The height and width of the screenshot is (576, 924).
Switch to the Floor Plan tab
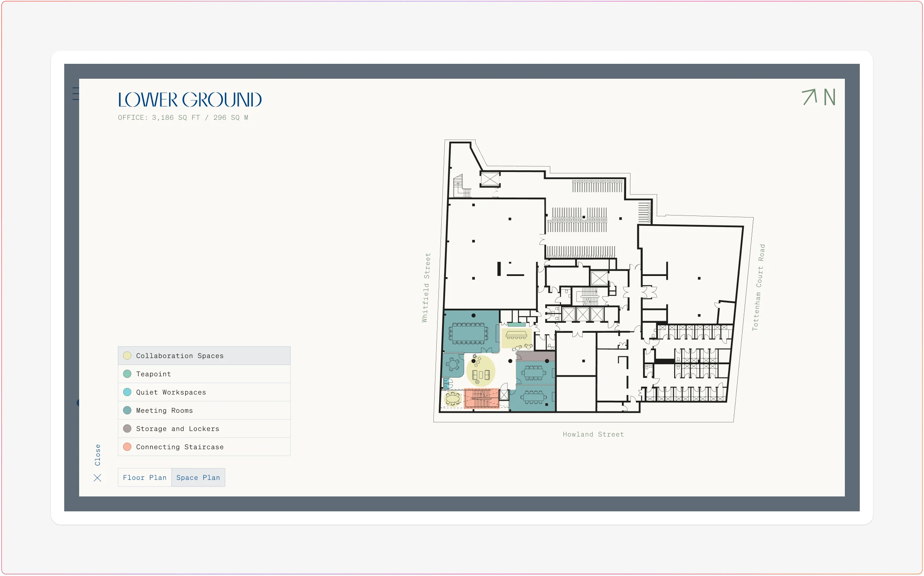click(145, 478)
